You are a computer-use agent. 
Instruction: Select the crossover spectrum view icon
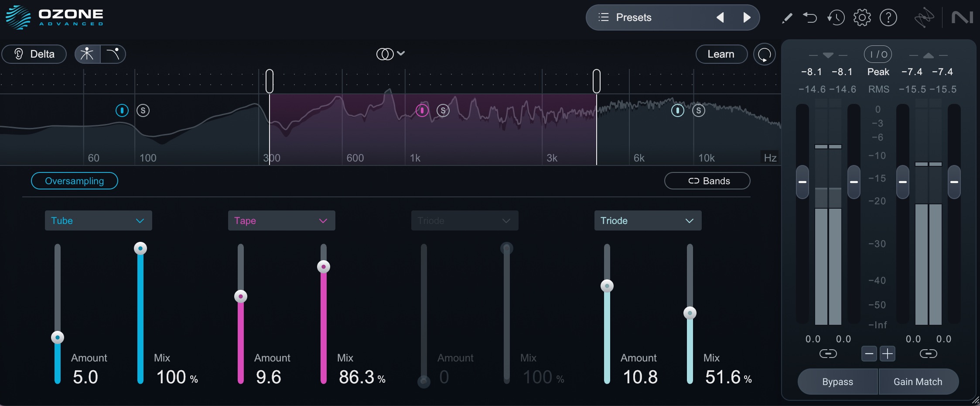(x=86, y=54)
